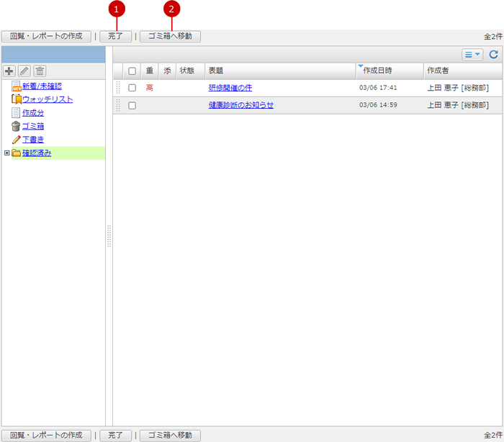
Task: Click top 回覧・レポートの作成 button
Action: [x=46, y=36]
